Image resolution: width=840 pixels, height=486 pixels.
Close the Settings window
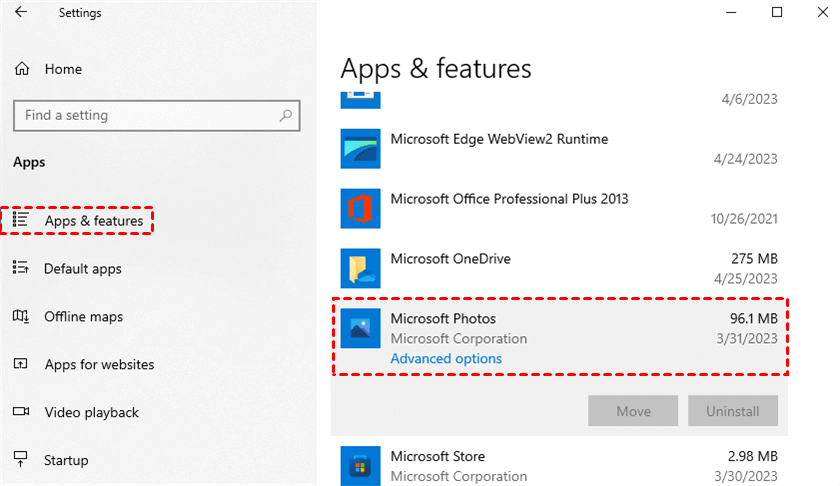point(823,12)
